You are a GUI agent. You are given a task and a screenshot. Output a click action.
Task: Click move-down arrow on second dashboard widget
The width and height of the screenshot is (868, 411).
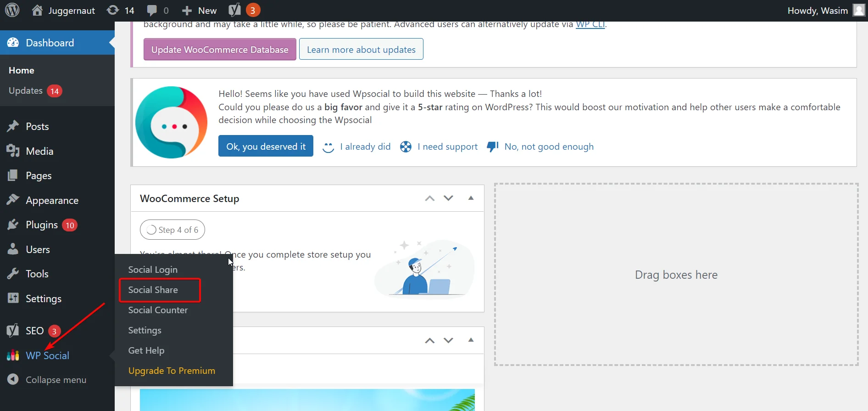coord(448,340)
